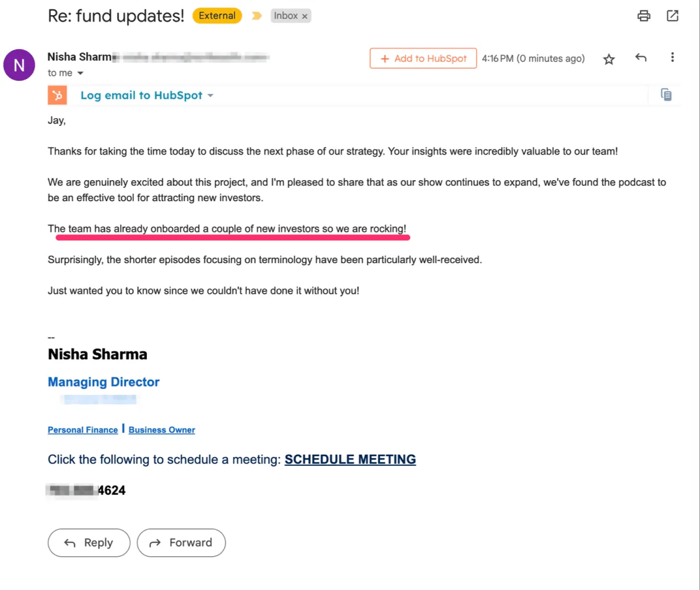Print this email with the printer icon
The image size is (700, 590).
click(643, 16)
